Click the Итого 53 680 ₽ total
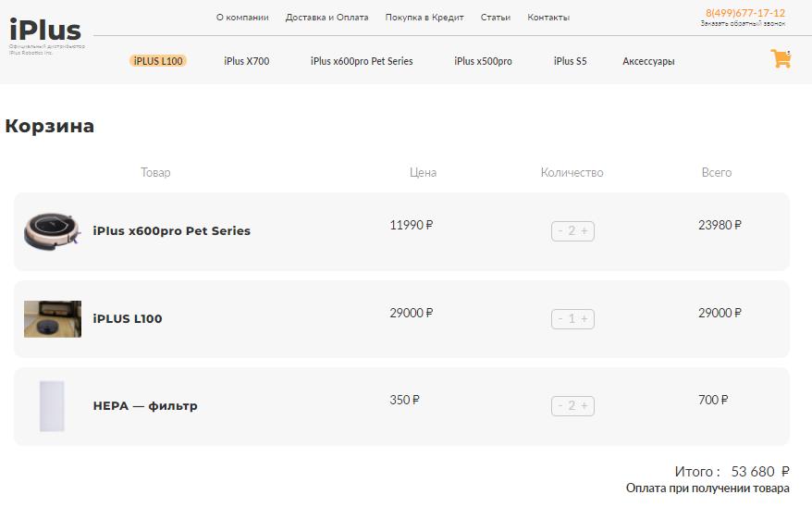812x507 pixels. [732, 472]
